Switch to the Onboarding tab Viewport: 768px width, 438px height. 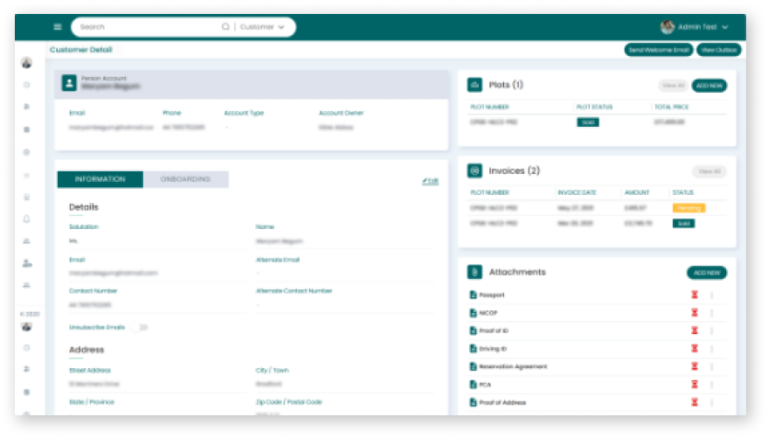185,179
